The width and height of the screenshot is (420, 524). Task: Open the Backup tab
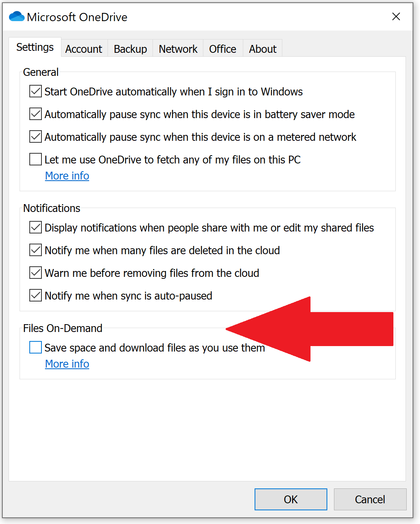[x=130, y=48]
